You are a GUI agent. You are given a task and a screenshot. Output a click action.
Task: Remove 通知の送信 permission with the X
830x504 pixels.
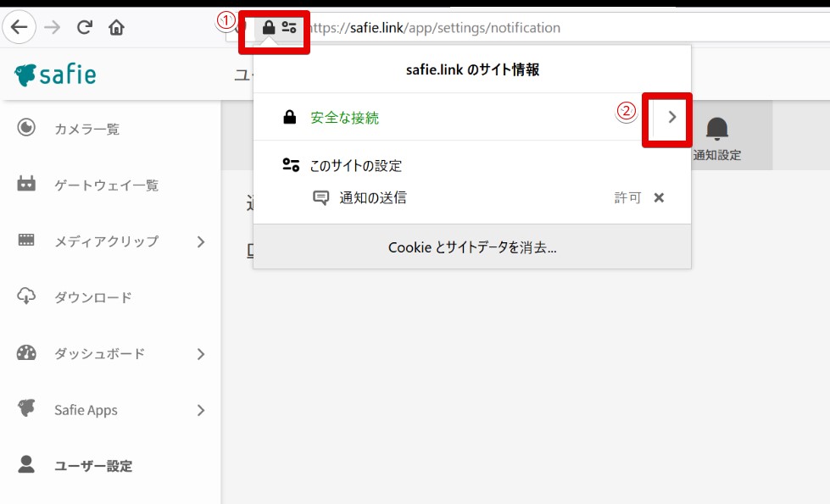pos(659,197)
